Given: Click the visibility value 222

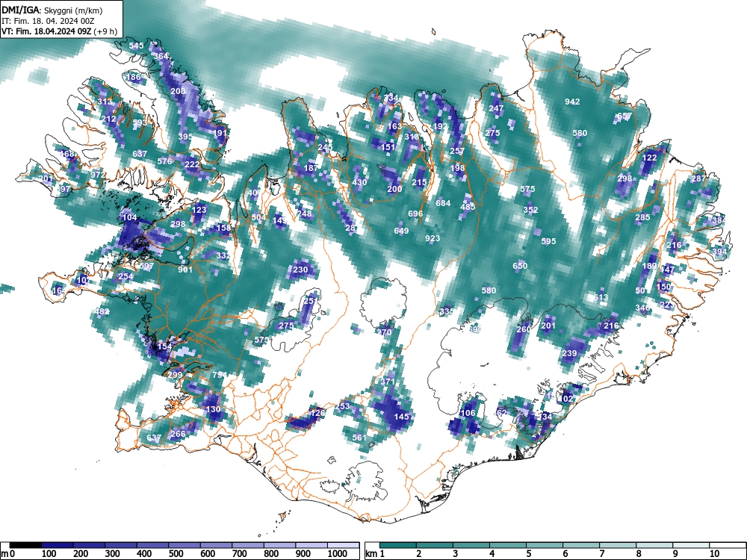Looking at the screenshot, I should click(192, 165).
